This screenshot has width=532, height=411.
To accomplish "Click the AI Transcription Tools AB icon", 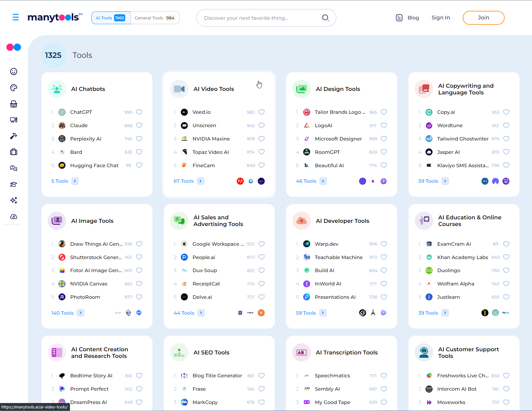I will (302, 353).
